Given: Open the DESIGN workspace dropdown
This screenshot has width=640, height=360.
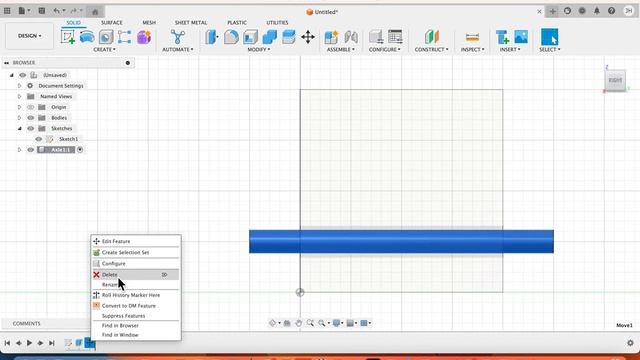Looking at the screenshot, I should (29, 36).
